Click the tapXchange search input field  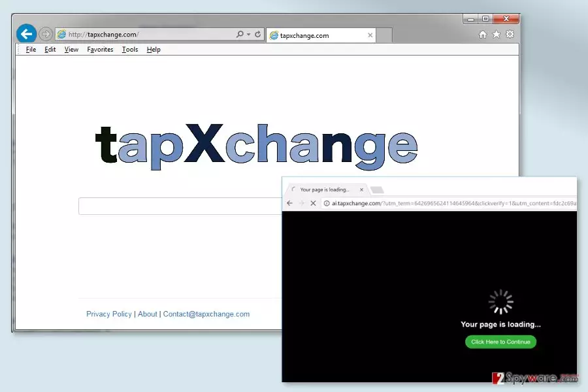[x=180, y=206]
